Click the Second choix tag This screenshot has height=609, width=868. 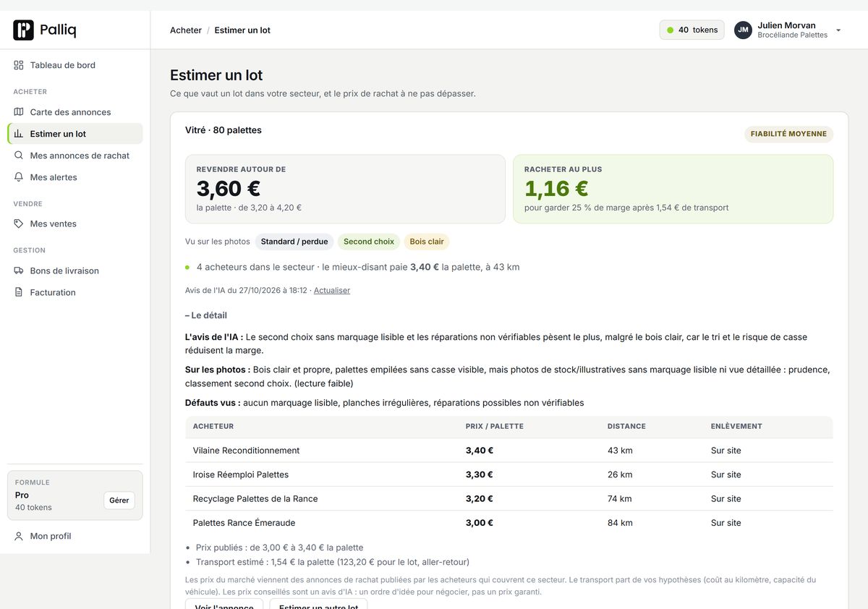pyautogui.click(x=369, y=242)
